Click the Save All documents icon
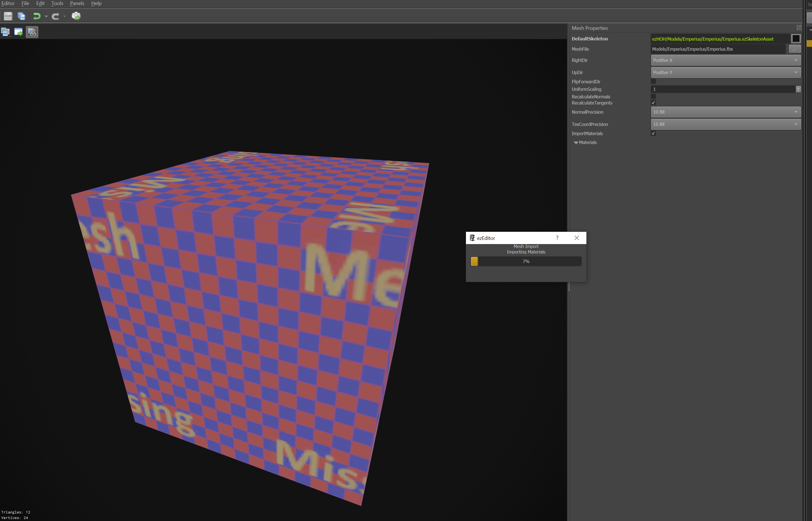Screen dimensions: 812x521 click(x=21, y=16)
